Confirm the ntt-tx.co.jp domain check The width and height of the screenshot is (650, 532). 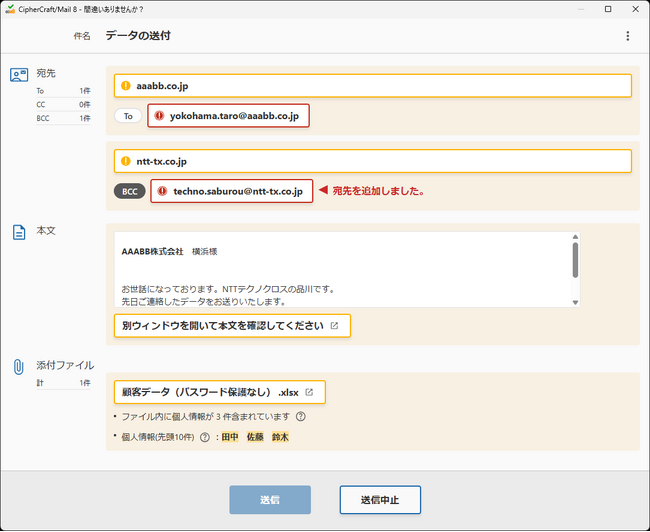(372, 161)
